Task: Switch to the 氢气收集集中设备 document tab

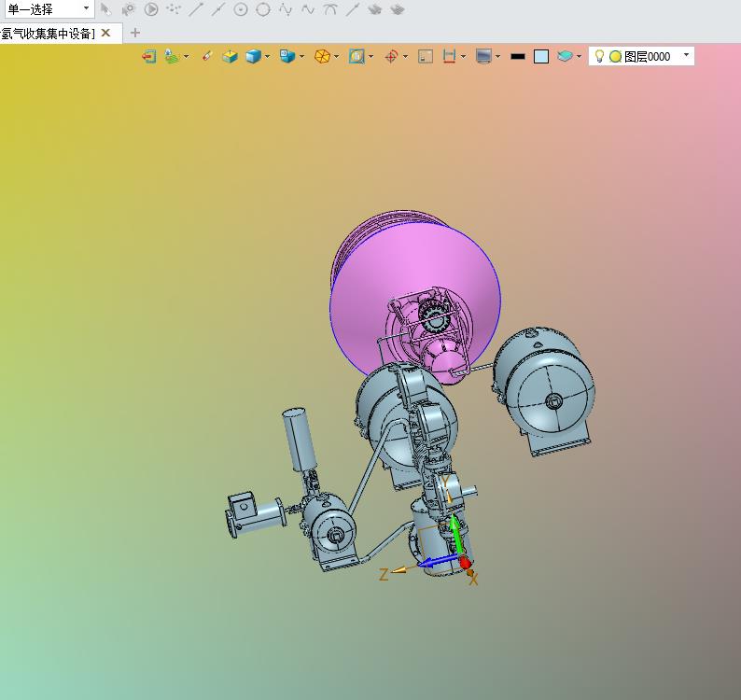Action: coord(48,33)
